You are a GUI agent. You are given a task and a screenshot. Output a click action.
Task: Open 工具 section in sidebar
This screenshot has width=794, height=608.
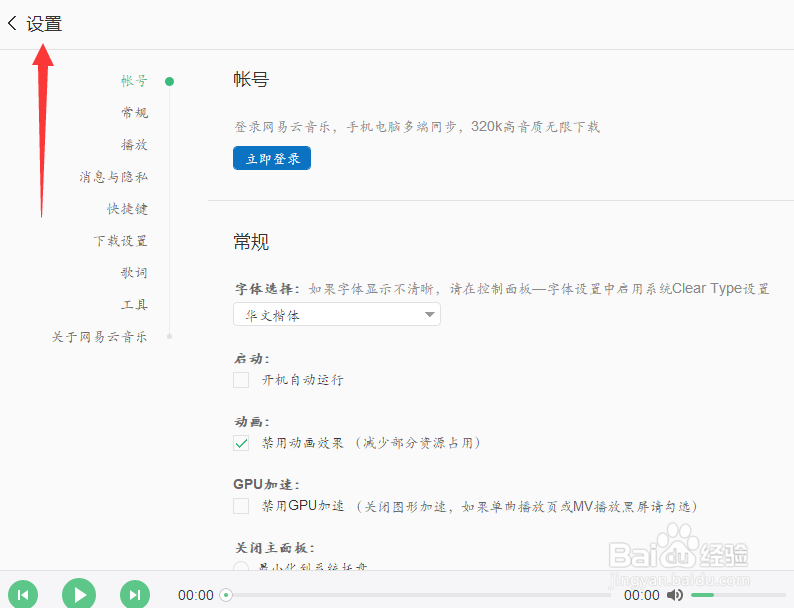pyautogui.click(x=134, y=304)
